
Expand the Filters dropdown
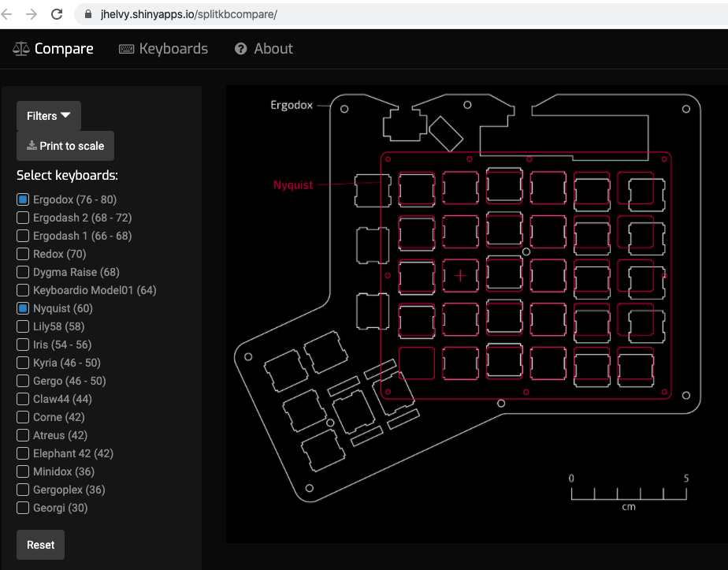[x=49, y=116]
